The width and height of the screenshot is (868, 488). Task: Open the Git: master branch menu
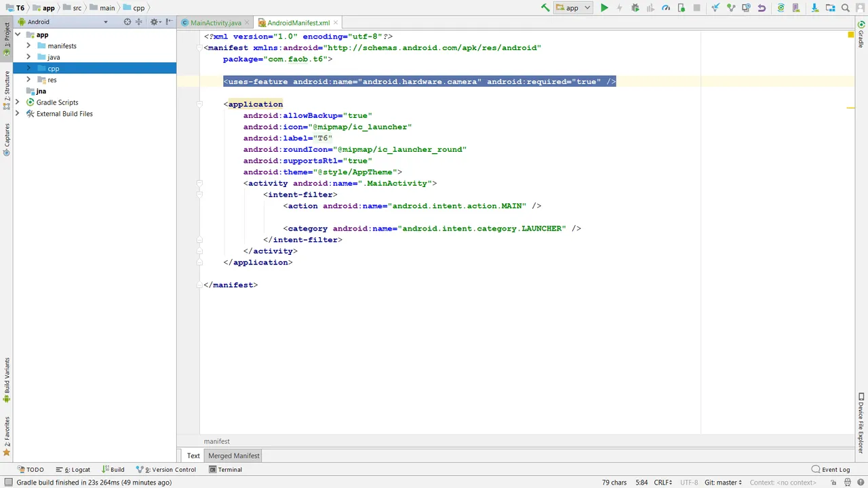[723, 483]
